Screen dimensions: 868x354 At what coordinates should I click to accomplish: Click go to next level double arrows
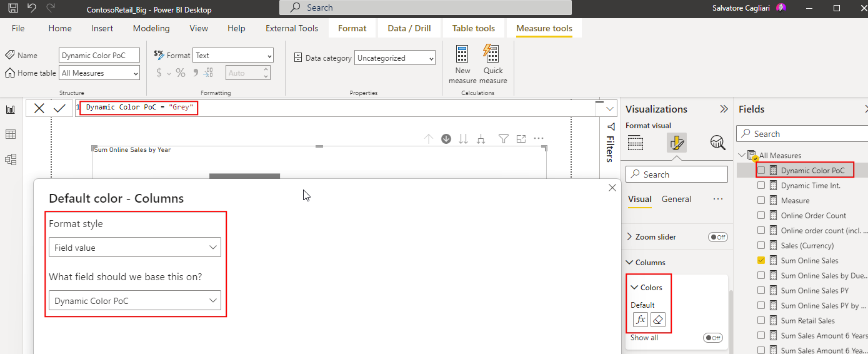point(463,139)
